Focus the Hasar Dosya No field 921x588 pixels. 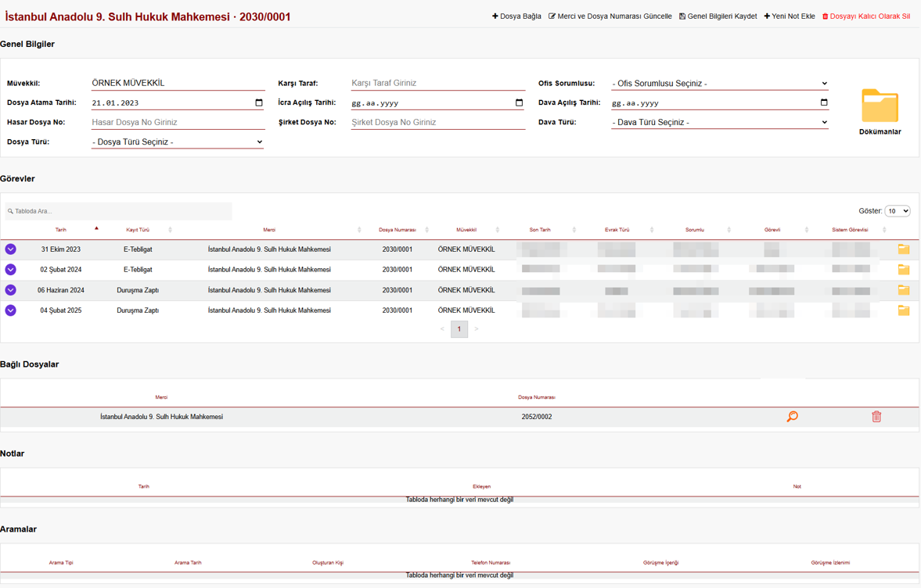pyautogui.click(x=178, y=122)
